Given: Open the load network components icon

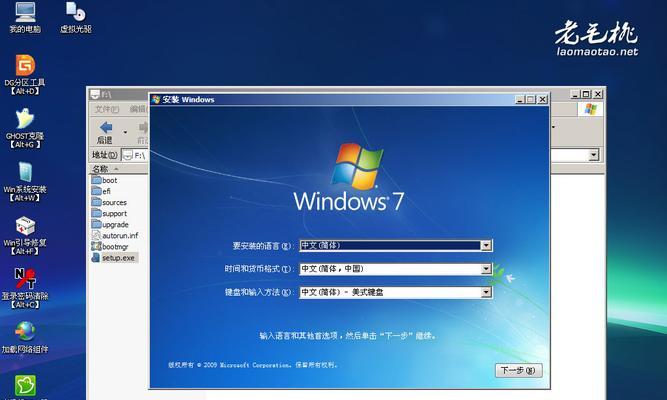Looking at the screenshot, I should coord(25,338).
